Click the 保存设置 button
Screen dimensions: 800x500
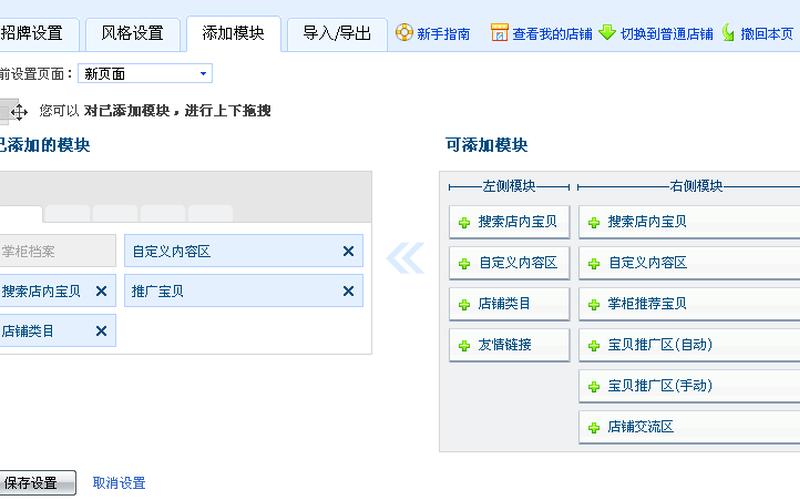pos(38,483)
